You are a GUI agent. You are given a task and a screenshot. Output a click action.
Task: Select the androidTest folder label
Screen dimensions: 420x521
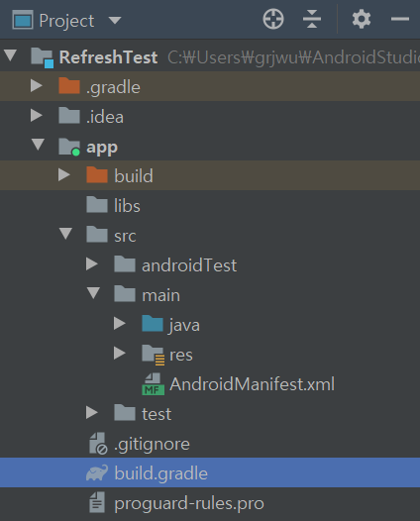189,265
